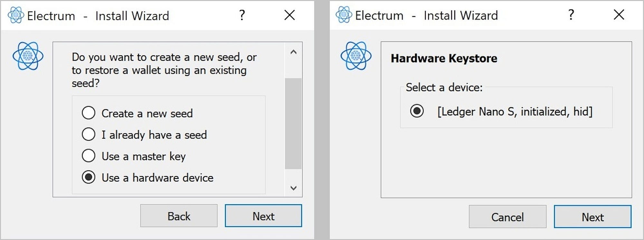
Task: Click the seed panel scrollbar thumb
Action: pos(293,123)
